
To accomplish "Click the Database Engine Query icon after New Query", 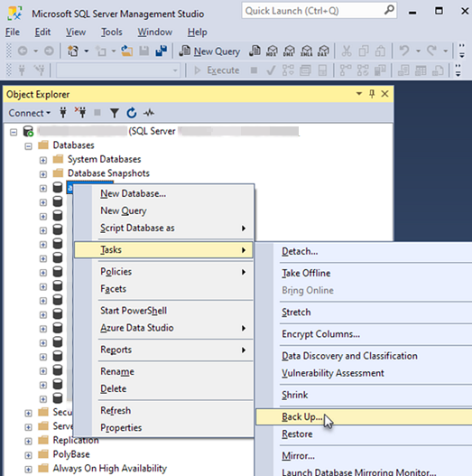I will point(255,51).
